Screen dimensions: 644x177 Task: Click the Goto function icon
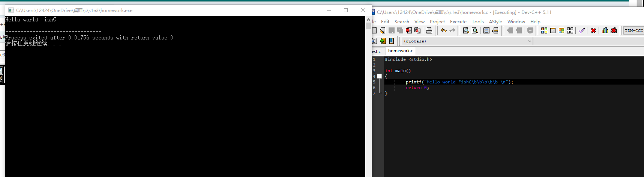(x=486, y=30)
